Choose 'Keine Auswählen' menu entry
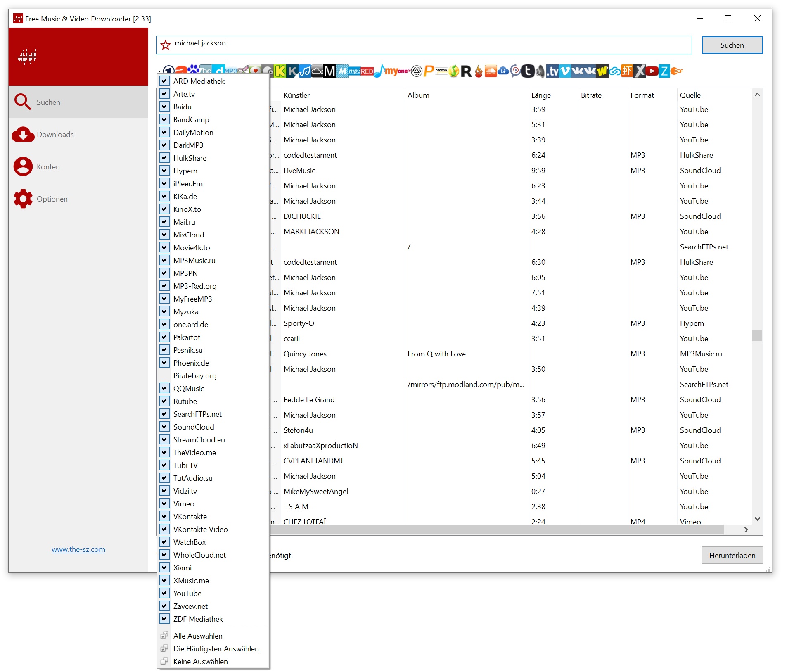Viewport: 794px width, 672px height. point(213,661)
